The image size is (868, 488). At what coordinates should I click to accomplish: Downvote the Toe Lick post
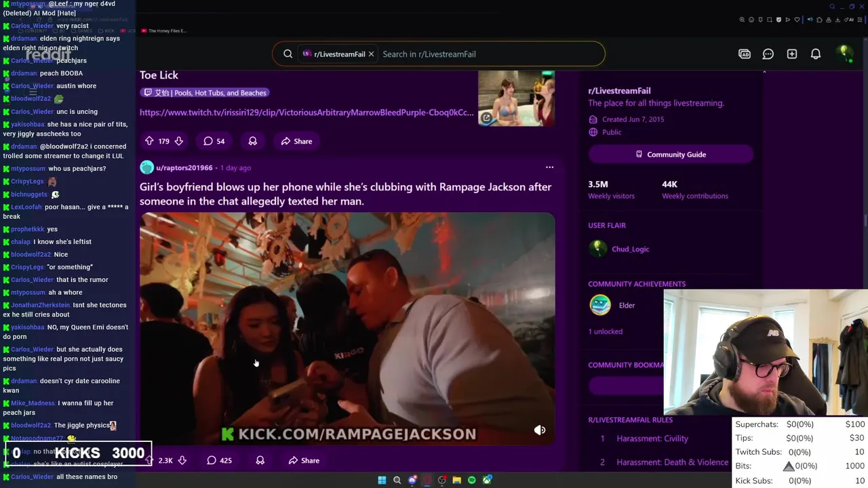coord(178,141)
